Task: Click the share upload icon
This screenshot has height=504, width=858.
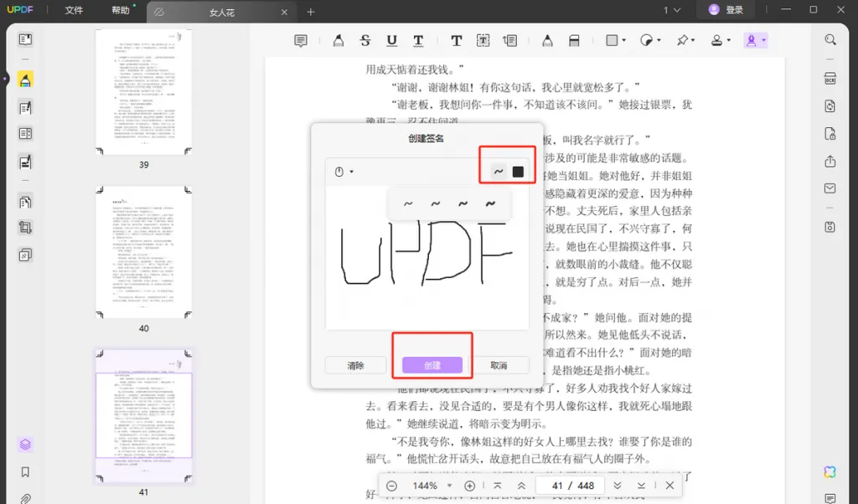Action: (x=830, y=162)
